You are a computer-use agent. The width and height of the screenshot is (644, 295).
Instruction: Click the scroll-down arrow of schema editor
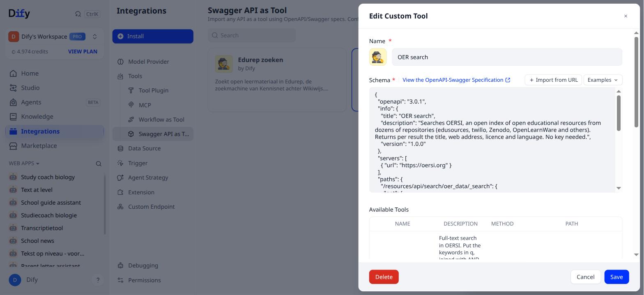point(619,188)
